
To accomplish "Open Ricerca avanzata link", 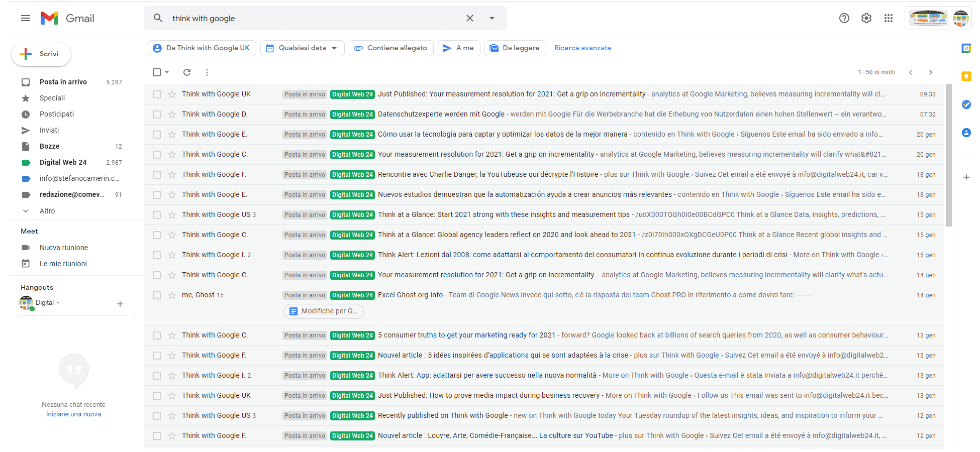I will (x=582, y=48).
